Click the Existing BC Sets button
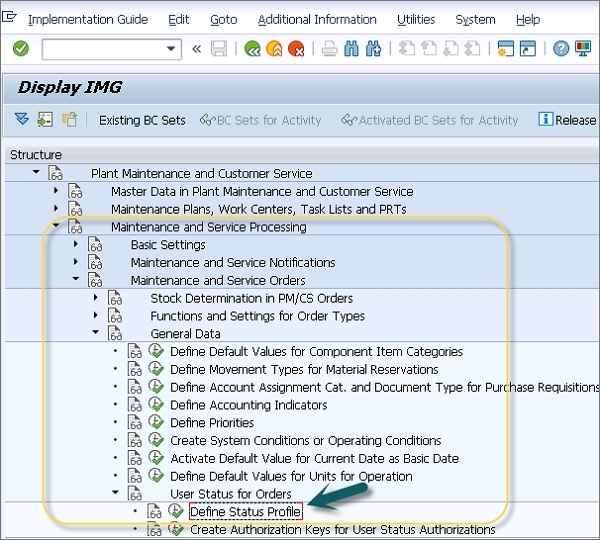 [142, 121]
